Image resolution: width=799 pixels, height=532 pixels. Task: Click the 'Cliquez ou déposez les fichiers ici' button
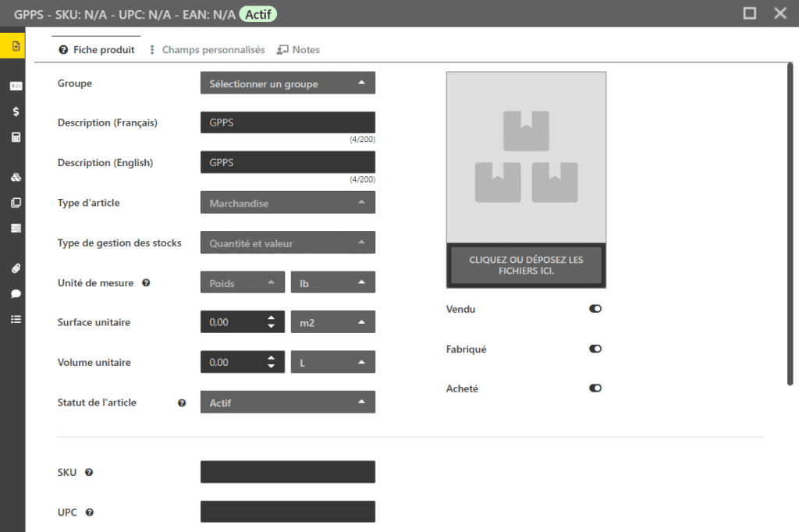pos(526,265)
